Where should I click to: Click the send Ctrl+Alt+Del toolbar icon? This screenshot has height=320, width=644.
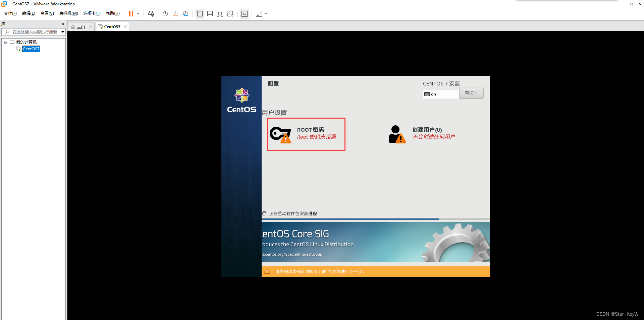click(151, 14)
